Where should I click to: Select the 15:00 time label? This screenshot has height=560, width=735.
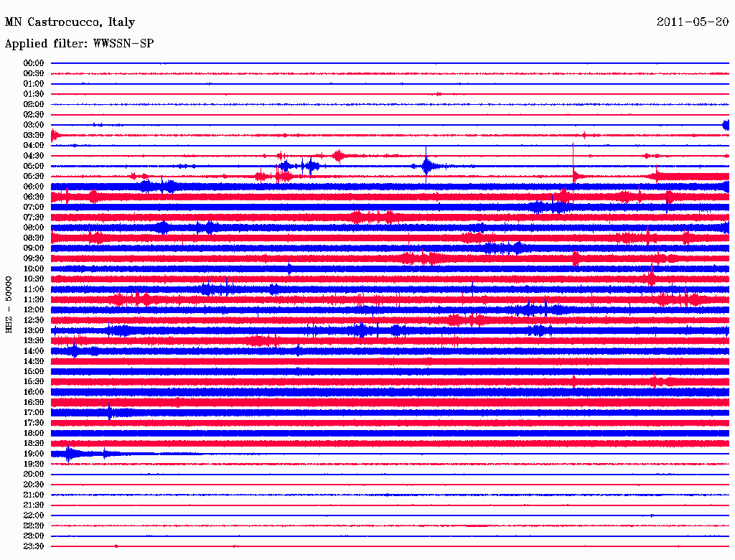[33, 371]
